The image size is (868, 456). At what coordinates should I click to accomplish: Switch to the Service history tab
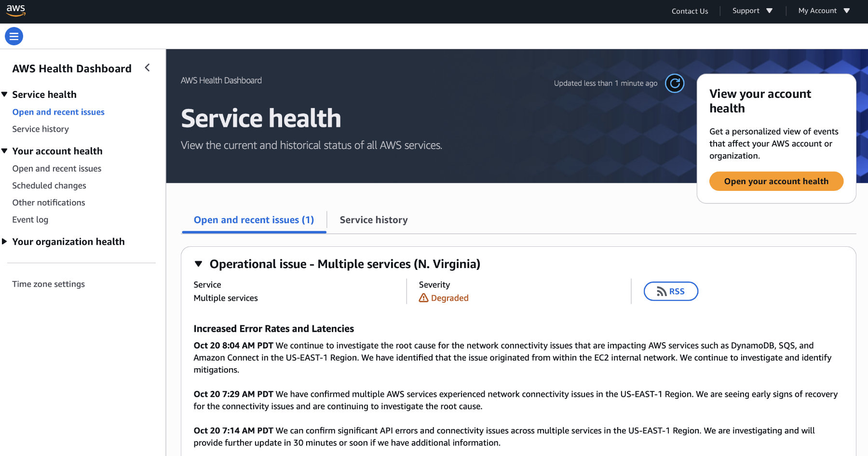[374, 220]
